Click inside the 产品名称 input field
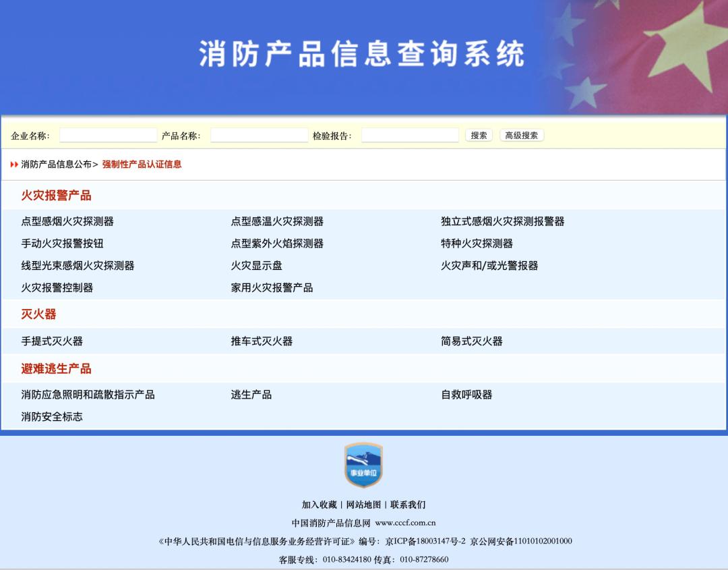728x570 pixels. coord(260,135)
